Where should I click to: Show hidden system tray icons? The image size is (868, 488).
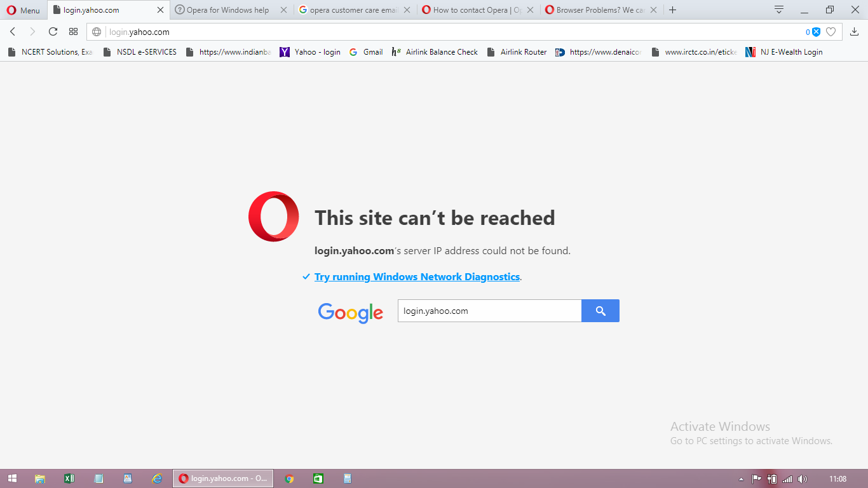click(x=741, y=479)
